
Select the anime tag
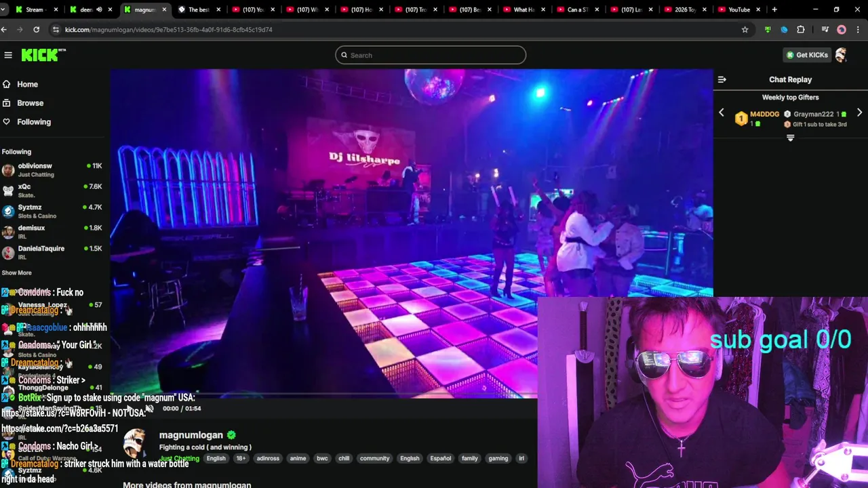[x=298, y=458]
